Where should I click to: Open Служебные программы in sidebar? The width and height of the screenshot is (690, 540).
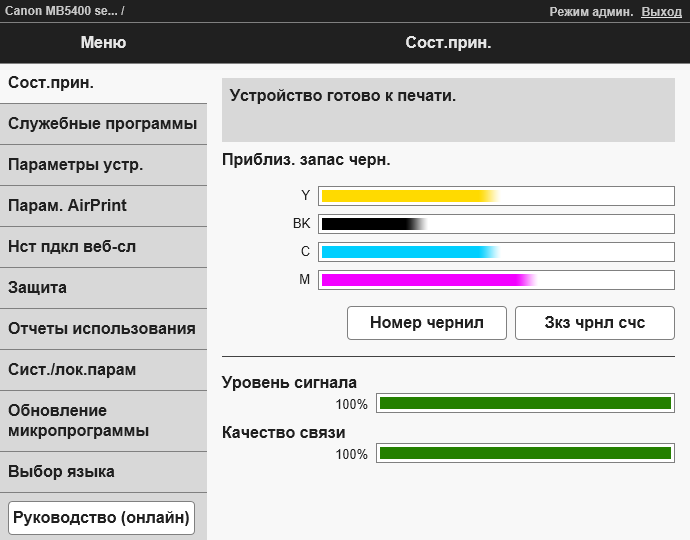pyautogui.click(x=102, y=124)
